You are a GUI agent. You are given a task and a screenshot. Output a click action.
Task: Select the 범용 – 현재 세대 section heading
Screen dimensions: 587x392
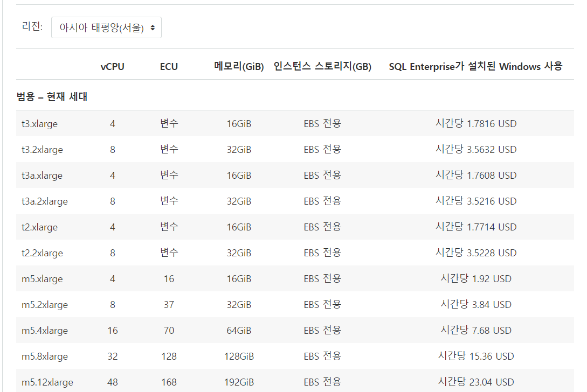click(x=52, y=97)
